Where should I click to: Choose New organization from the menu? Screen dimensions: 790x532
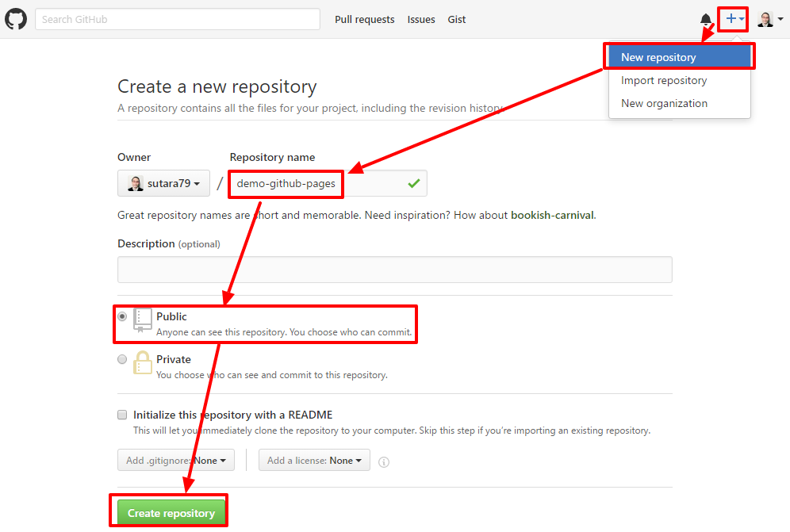point(679,103)
